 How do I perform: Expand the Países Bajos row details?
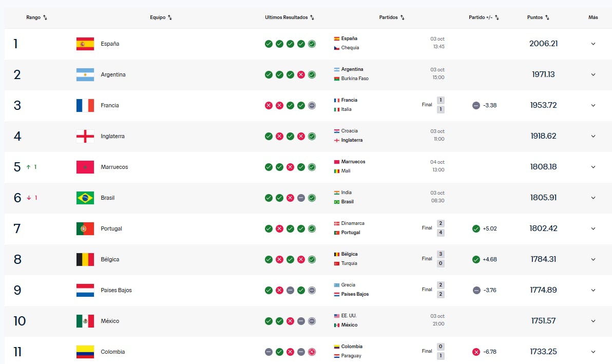pyautogui.click(x=593, y=290)
